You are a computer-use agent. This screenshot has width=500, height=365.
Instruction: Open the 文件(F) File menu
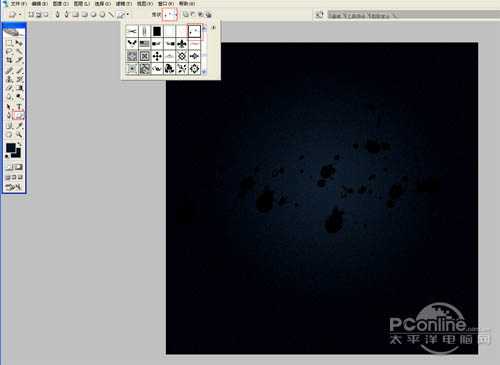pyautogui.click(x=19, y=4)
